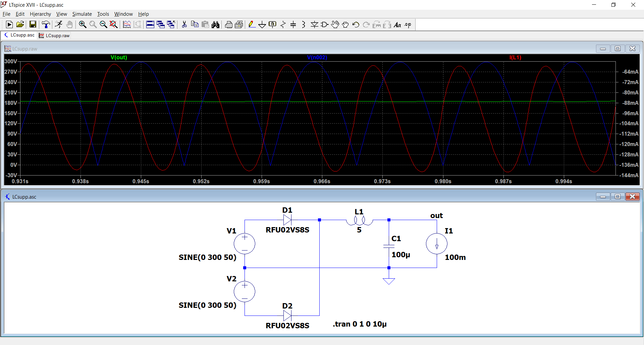Click the Halt hand icon
Screen dimensions: 644x345
(69, 24)
